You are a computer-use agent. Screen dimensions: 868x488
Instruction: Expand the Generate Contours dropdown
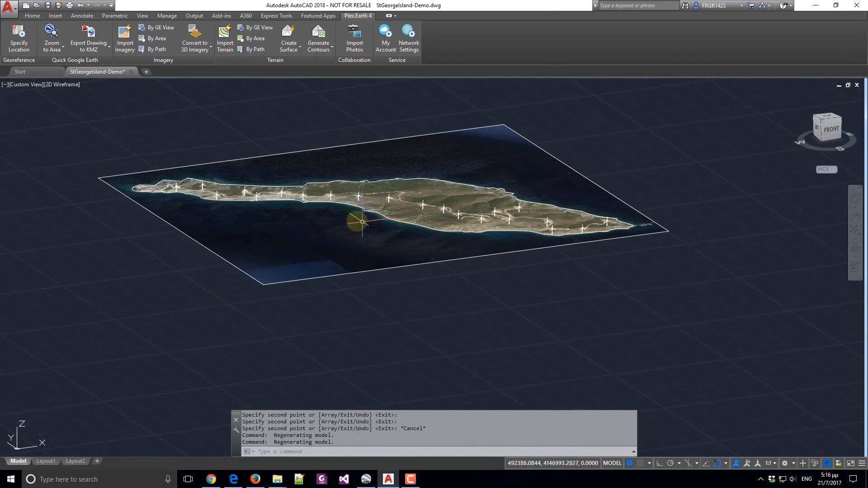pyautogui.click(x=332, y=47)
